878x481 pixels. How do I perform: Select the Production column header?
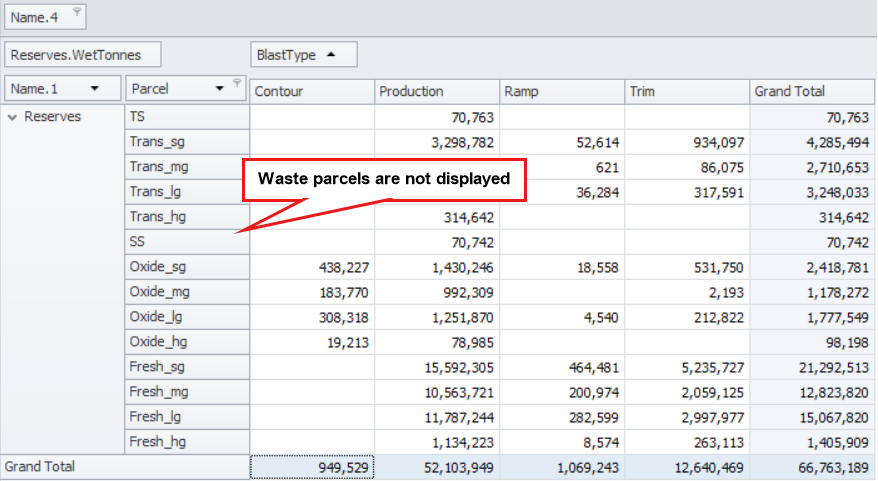[x=436, y=91]
